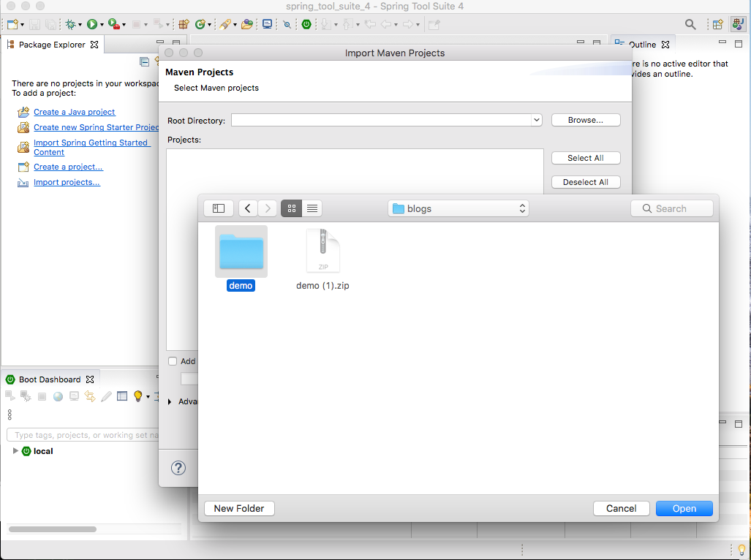Image resolution: width=751 pixels, height=560 pixels.
Task: Click the file browser Search field
Action: pos(671,208)
